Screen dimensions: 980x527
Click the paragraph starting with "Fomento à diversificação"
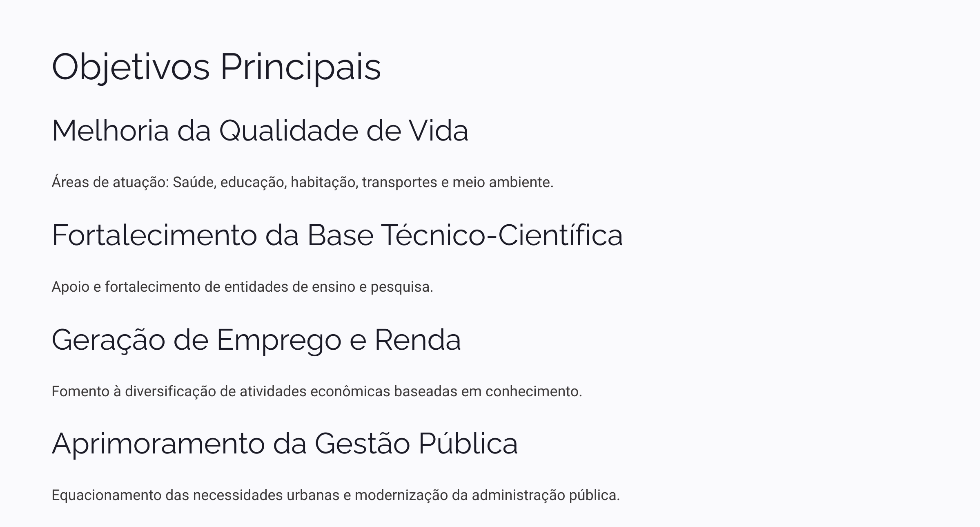tap(316, 391)
